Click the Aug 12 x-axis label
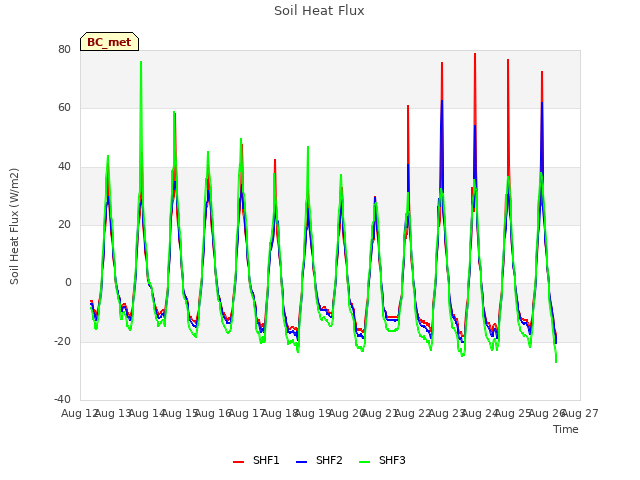Screen dimensions: 640x480 79,414
